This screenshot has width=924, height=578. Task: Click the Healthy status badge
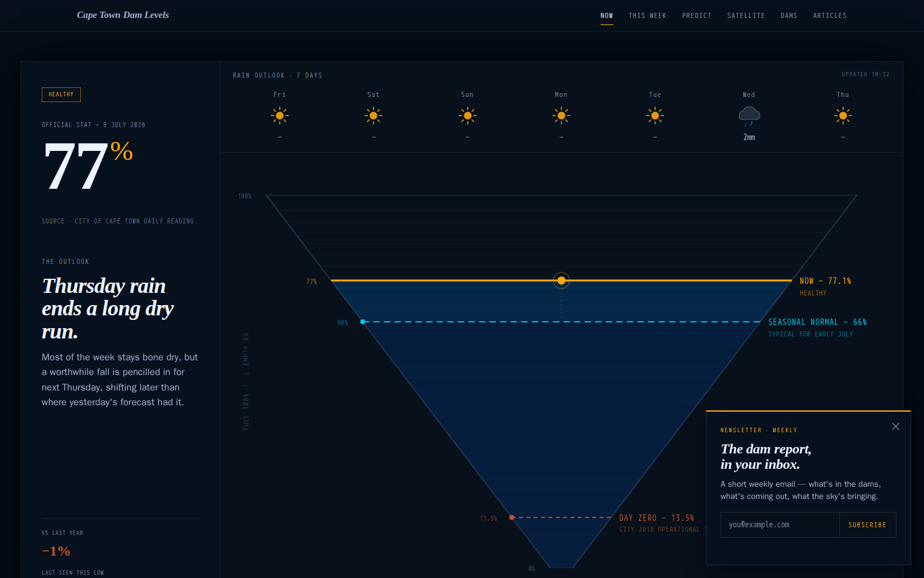[61, 94]
